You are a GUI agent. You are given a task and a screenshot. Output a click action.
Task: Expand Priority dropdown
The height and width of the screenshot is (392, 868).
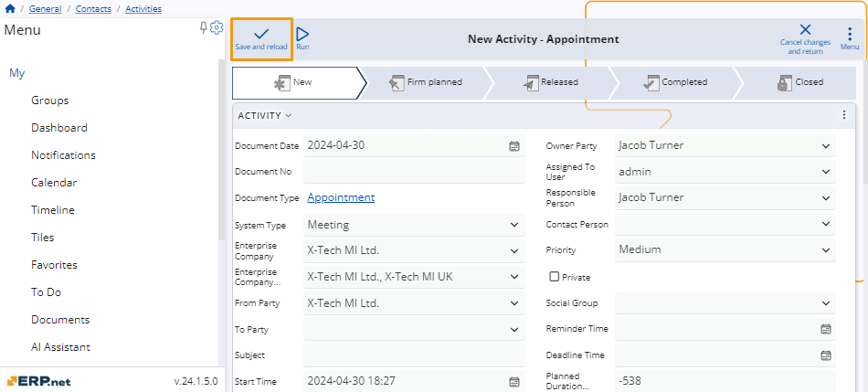pyautogui.click(x=825, y=250)
